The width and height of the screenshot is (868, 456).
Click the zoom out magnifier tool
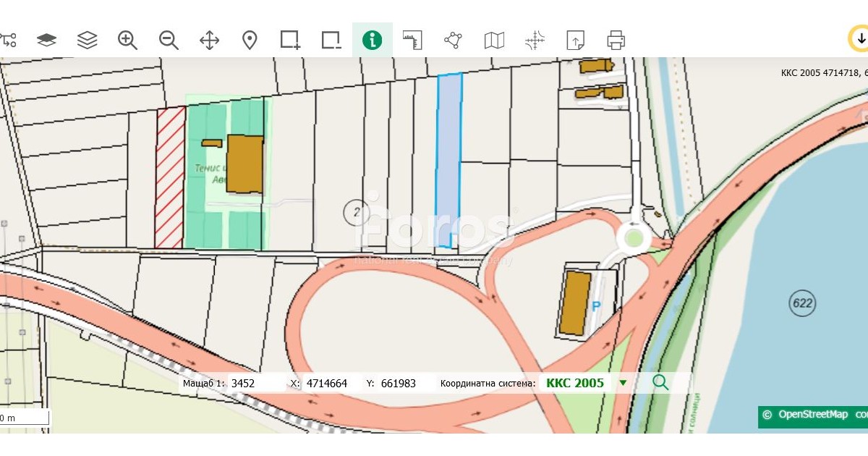coord(169,40)
